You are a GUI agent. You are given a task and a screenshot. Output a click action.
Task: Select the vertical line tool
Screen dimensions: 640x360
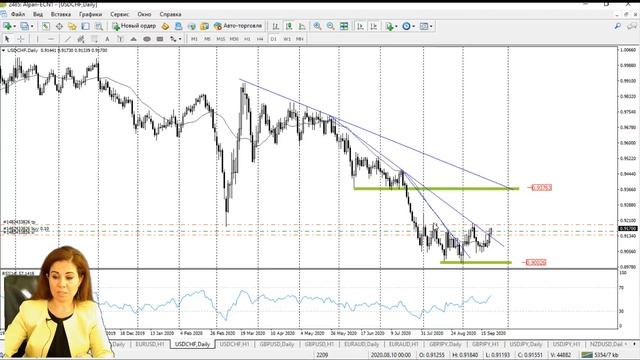(37, 39)
